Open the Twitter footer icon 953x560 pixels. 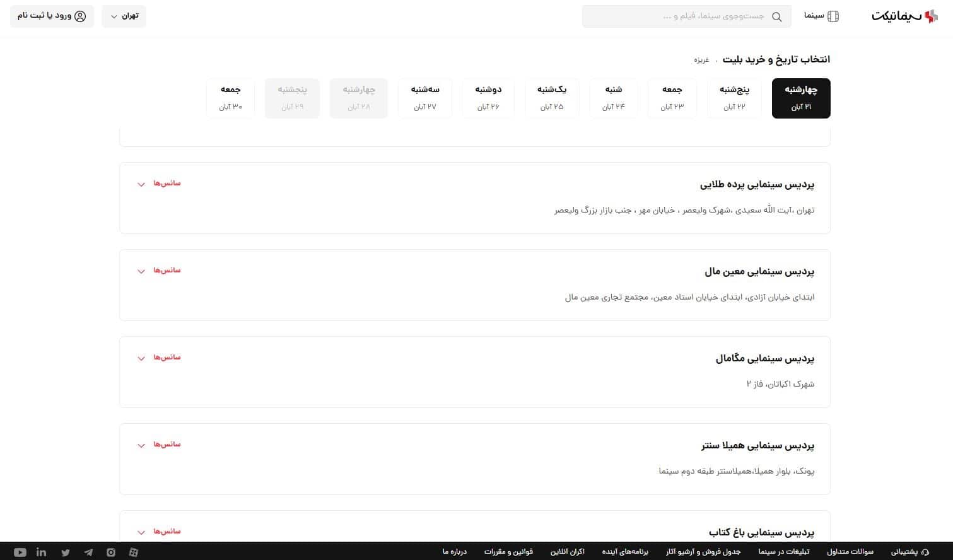66,552
